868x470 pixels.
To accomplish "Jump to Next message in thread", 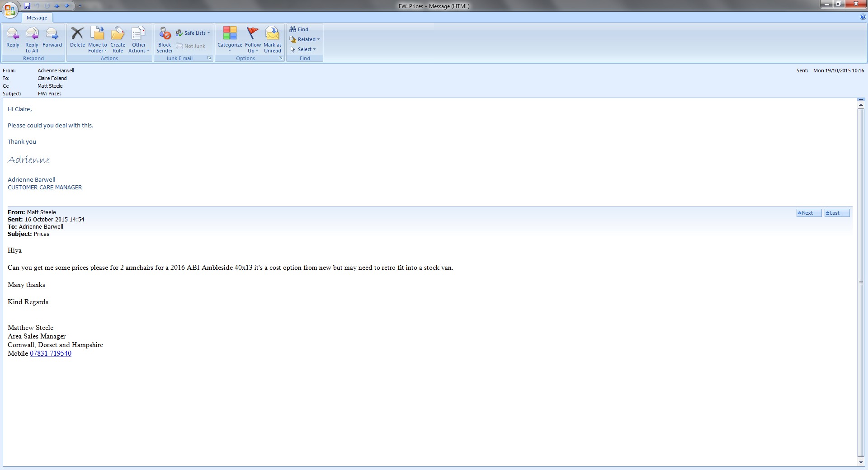I will point(809,213).
